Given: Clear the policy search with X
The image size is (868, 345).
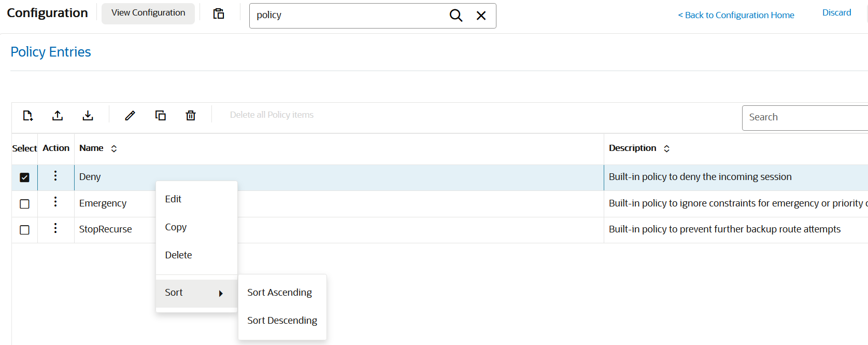Looking at the screenshot, I should (x=481, y=16).
